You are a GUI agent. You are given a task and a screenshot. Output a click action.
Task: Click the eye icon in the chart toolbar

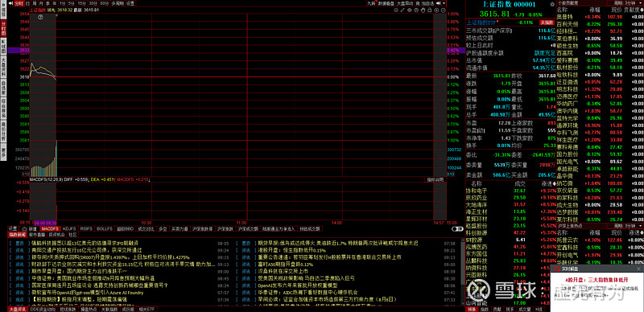click(410, 10)
